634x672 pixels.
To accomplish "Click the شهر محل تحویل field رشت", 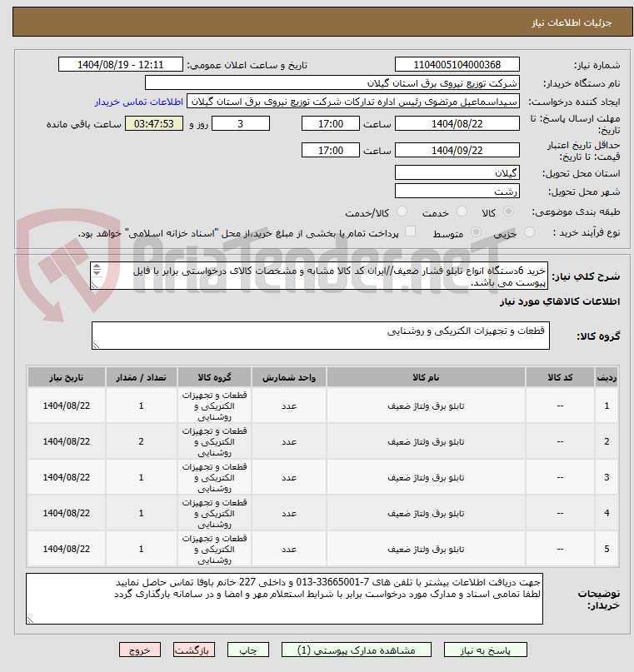I will tap(457, 191).
